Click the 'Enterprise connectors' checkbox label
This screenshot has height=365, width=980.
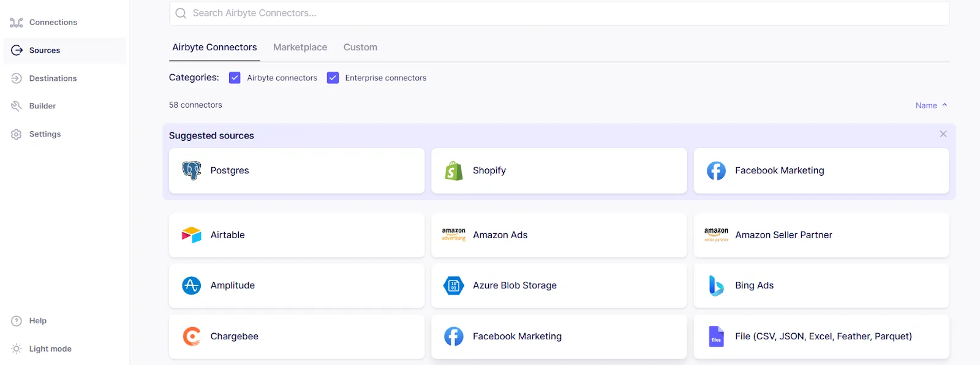(386, 78)
